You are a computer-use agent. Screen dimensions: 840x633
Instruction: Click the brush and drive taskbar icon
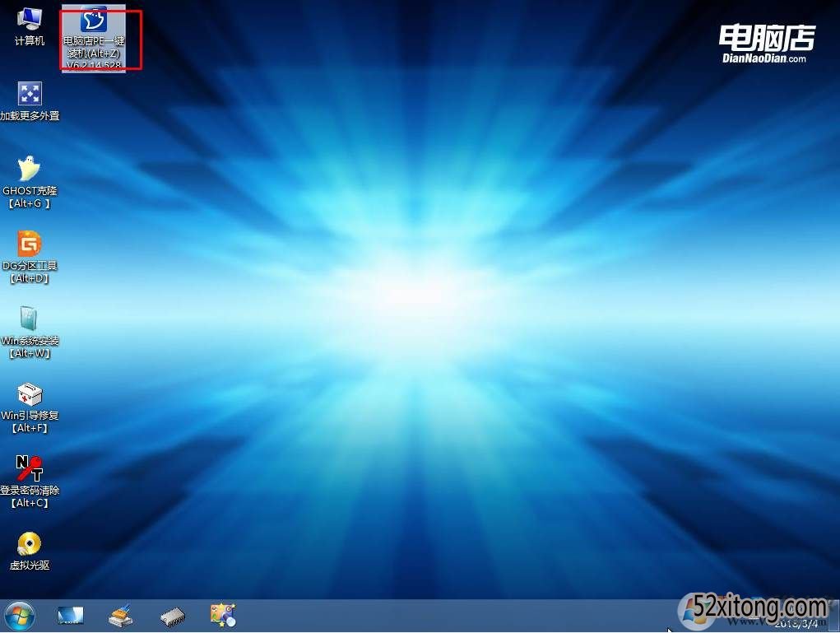(121, 616)
